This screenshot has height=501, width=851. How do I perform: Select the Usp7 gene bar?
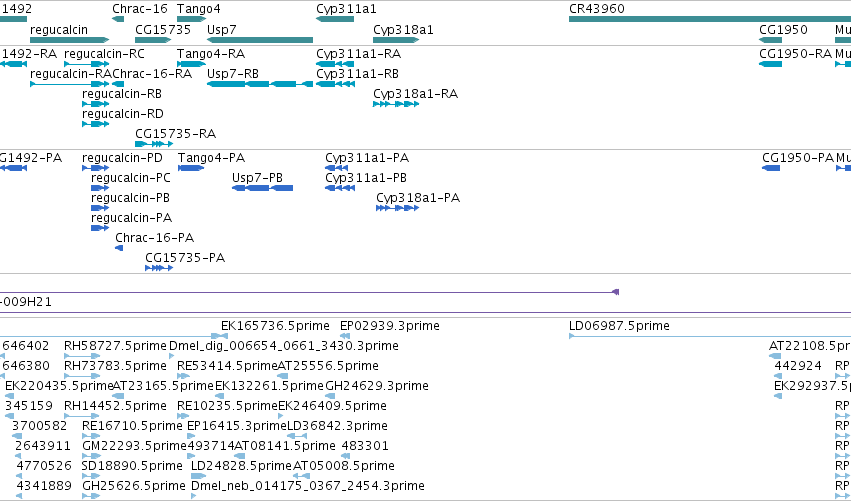[x=260, y=40]
